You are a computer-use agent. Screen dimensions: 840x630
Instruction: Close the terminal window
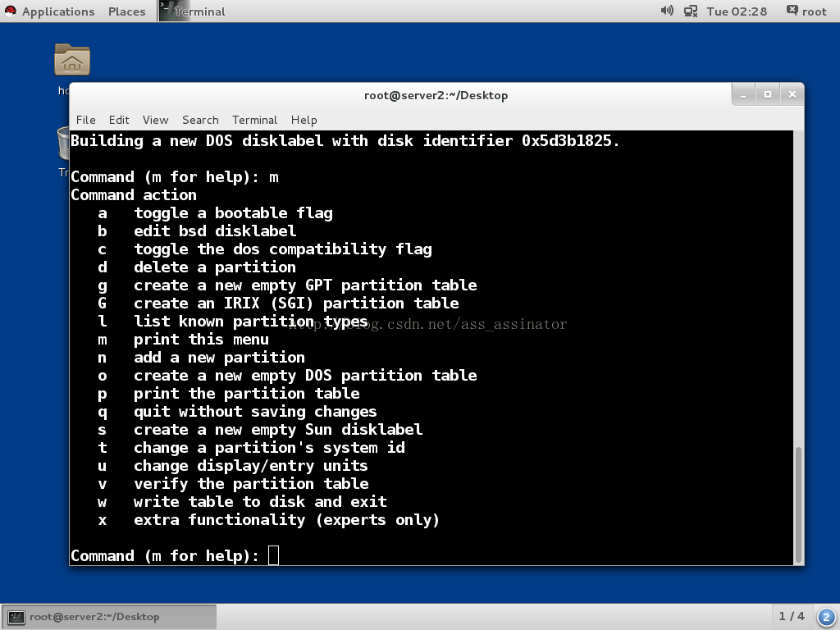pyautogui.click(x=792, y=95)
